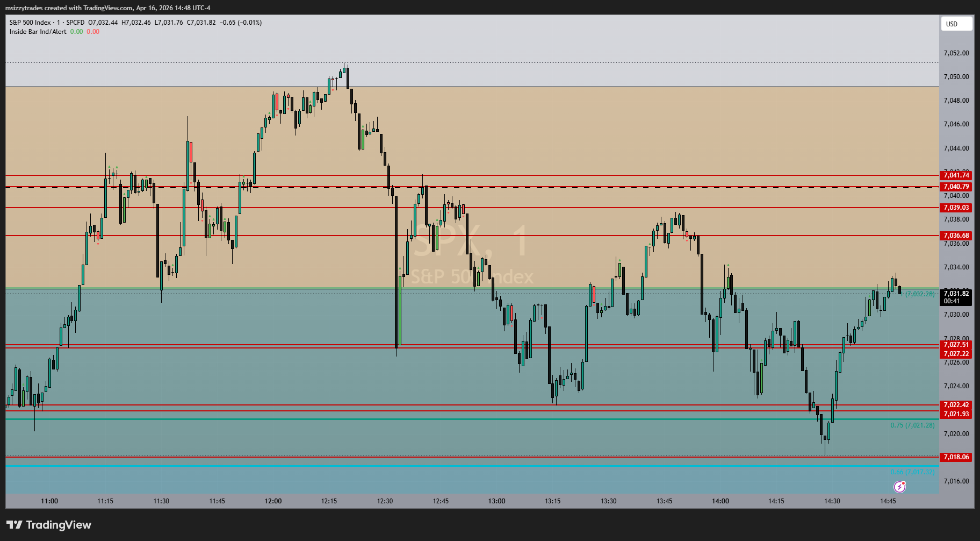Select the 7,018.06 red price label
The image size is (980, 541).
click(x=956, y=457)
